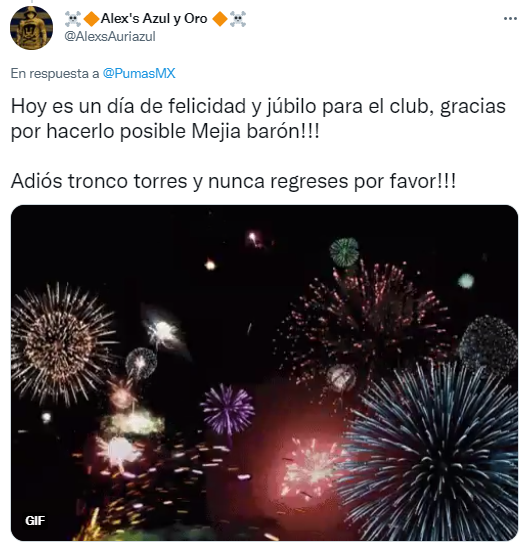Screen dimensions: 525x543
Task: Click the user's profile avatar picture
Action: pyautogui.click(x=32, y=28)
